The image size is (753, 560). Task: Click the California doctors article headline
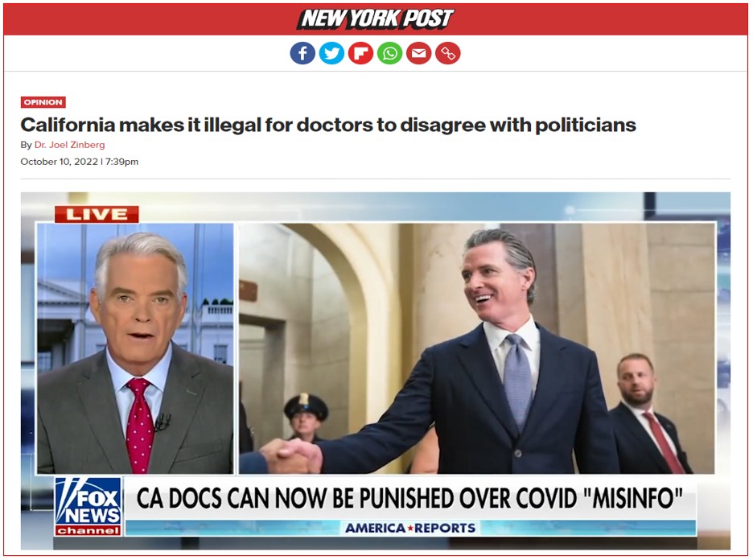click(x=328, y=125)
